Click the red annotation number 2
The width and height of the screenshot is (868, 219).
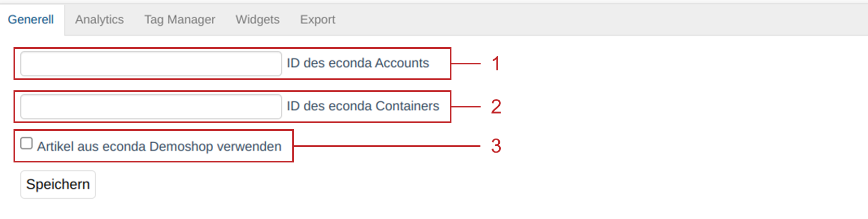click(x=496, y=106)
